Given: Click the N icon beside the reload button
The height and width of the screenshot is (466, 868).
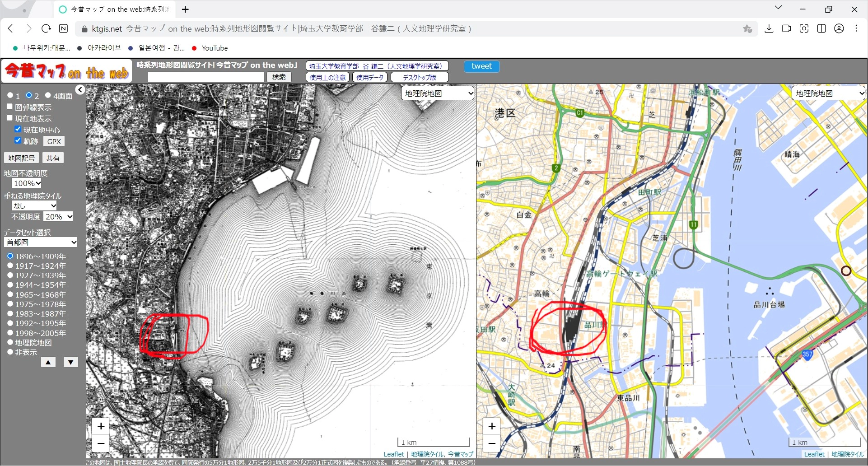Looking at the screenshot, I should [64, 28].
